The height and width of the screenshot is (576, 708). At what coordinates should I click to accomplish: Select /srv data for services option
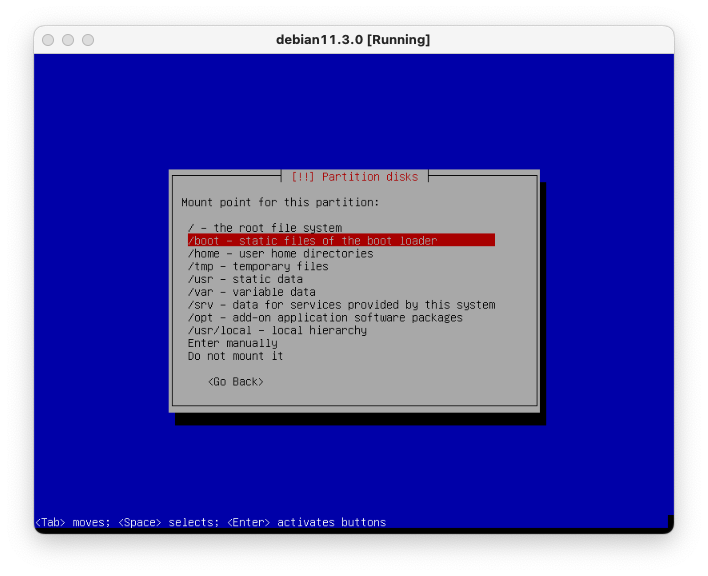click(x=341, y=305)
